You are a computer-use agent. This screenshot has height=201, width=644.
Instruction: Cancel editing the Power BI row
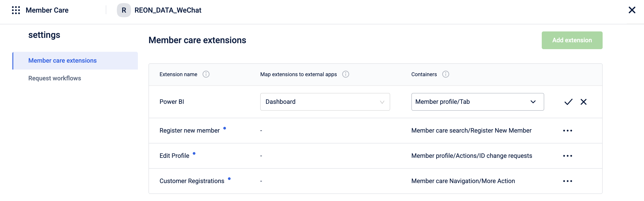(x=584, y=102)
